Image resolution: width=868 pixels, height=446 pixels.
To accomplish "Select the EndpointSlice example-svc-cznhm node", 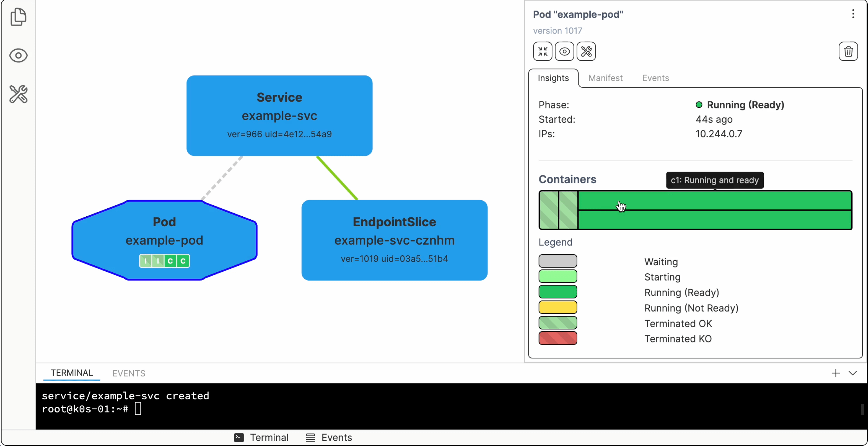I will pos(394,240).
